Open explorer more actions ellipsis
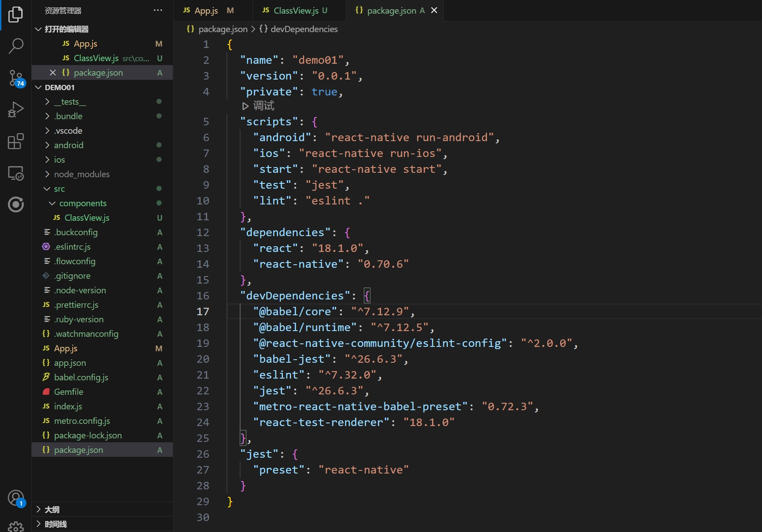 point(158,10)
